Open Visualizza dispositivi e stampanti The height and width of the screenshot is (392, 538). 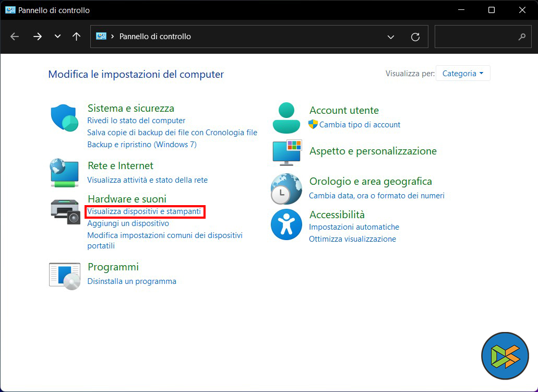coord(144,211)
